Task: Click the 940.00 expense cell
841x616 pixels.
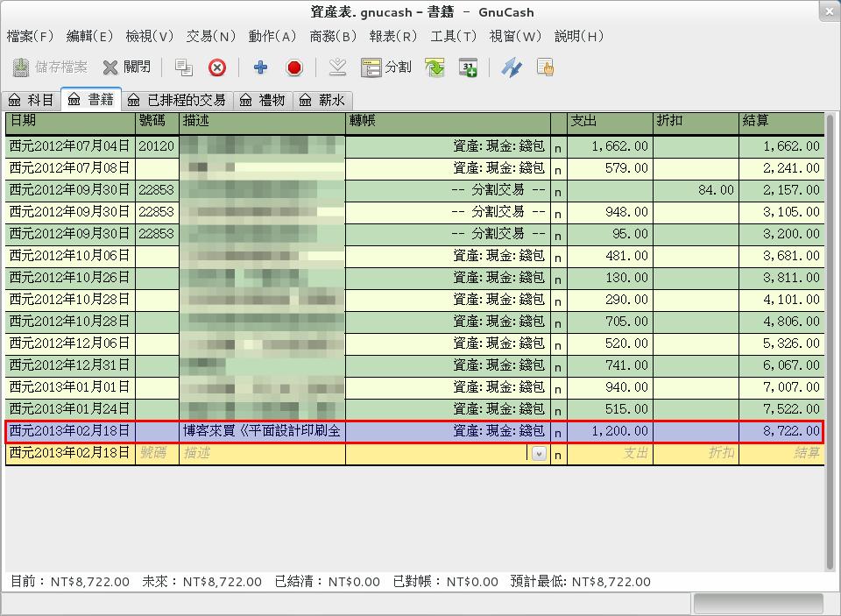Action: (x=610, y=387)
